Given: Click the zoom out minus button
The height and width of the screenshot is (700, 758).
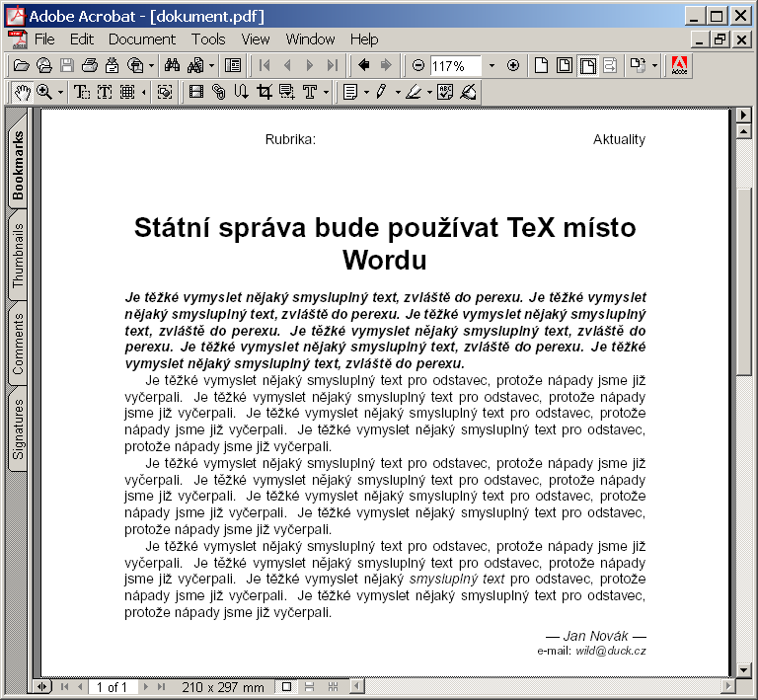Looking at the screenshot, I should click(x=418, y=65).
